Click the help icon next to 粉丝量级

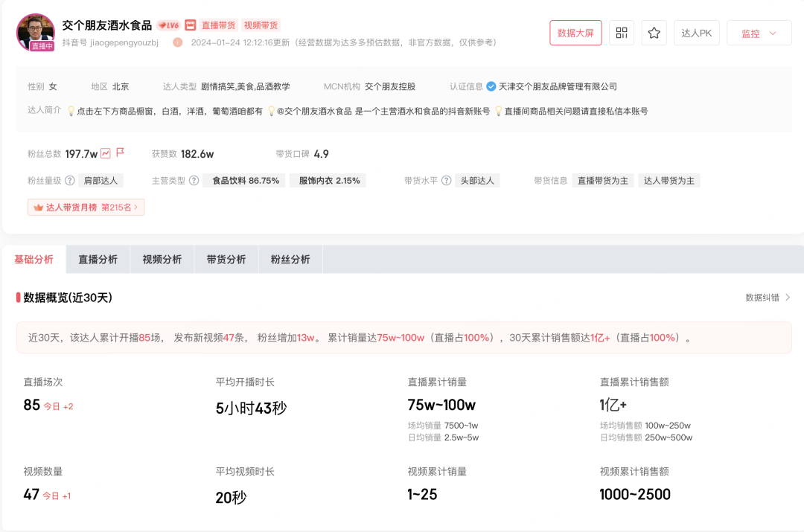pyautogui.click(x=70, y=180)
